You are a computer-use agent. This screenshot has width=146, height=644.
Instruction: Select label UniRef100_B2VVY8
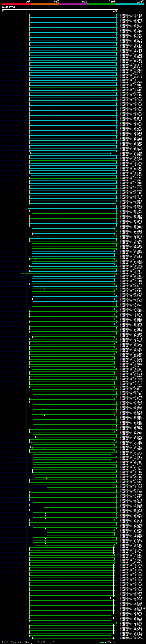(x=131, y=213)
